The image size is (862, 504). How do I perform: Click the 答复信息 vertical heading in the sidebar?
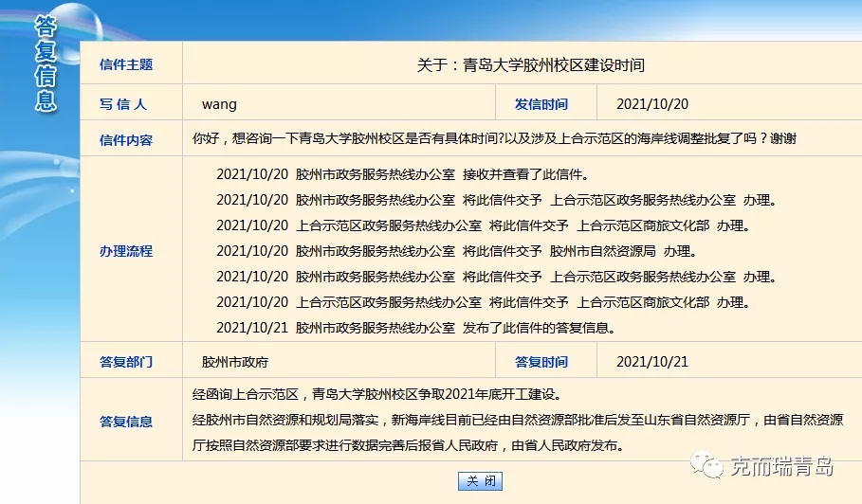[x=46, y=63]
